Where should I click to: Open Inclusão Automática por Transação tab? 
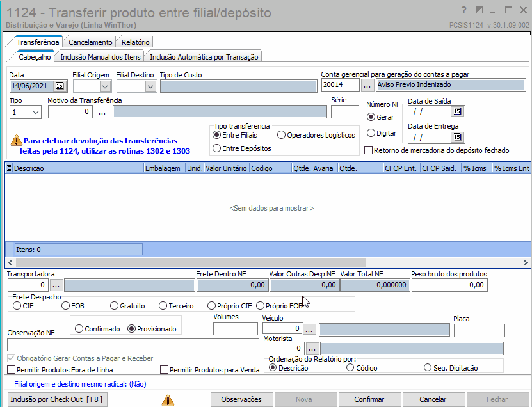(204, 57)
